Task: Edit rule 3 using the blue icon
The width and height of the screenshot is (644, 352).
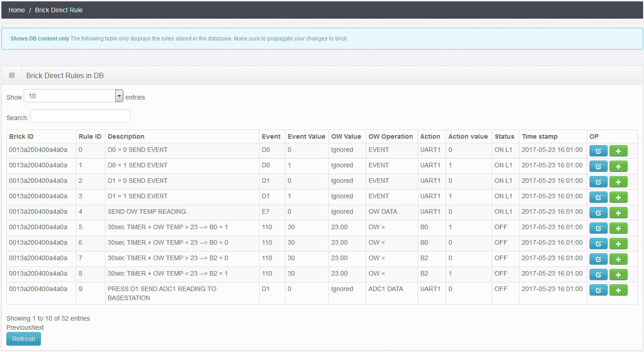Action: tap(598, 197)
